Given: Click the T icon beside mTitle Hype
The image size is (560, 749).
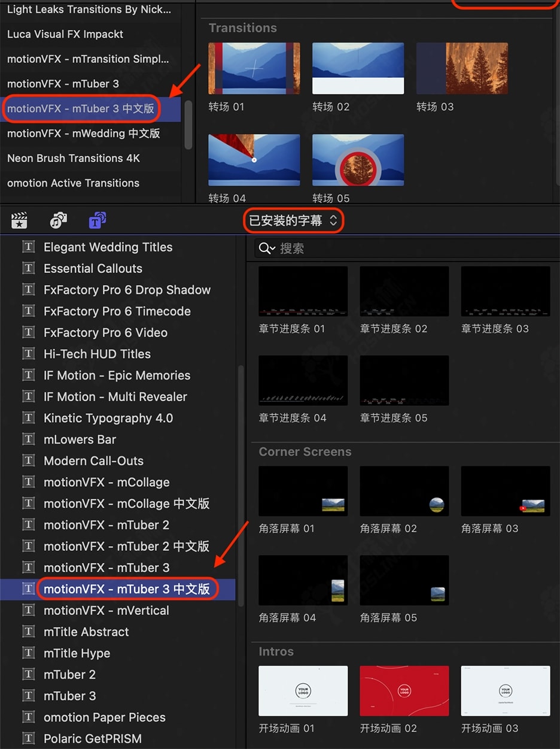Looking at the screenshot, I should (x=28, y=653).
